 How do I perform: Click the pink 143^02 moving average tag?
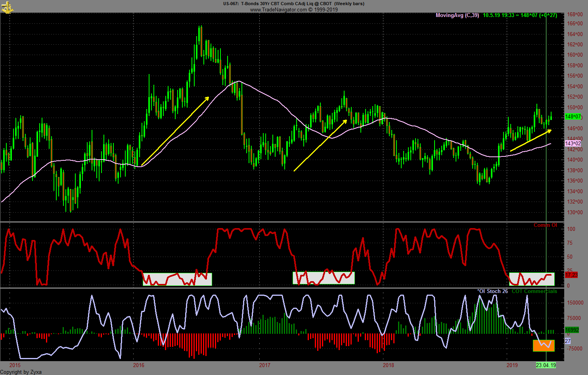[x=573, y=143]
